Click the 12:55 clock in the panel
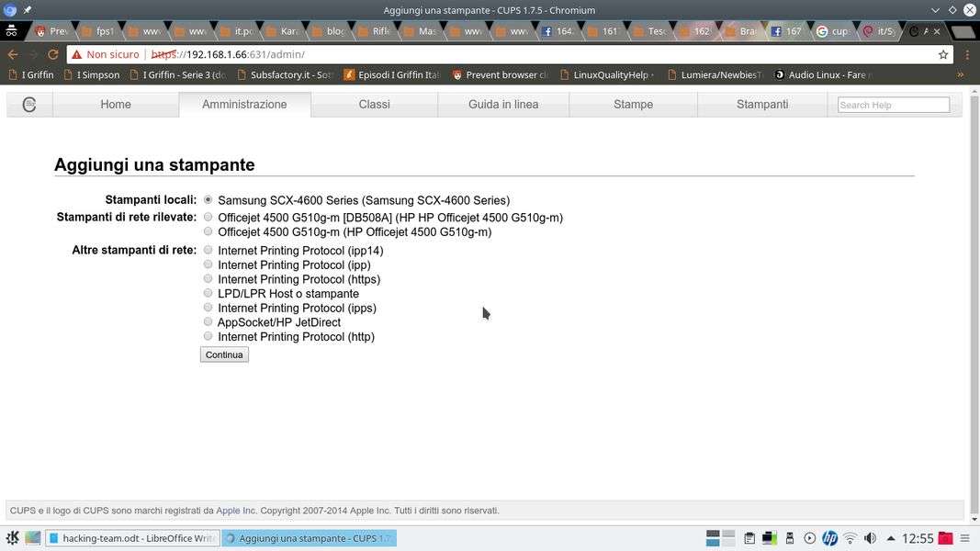 point(918,538)
